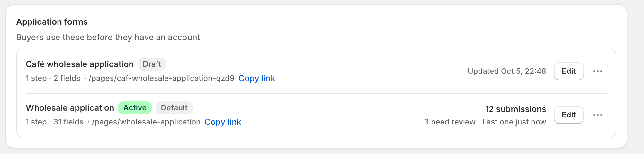Open more actions menu for Wholesale application
The height and width of the screenshot is (154, 644).
click(x=598, y=115)
